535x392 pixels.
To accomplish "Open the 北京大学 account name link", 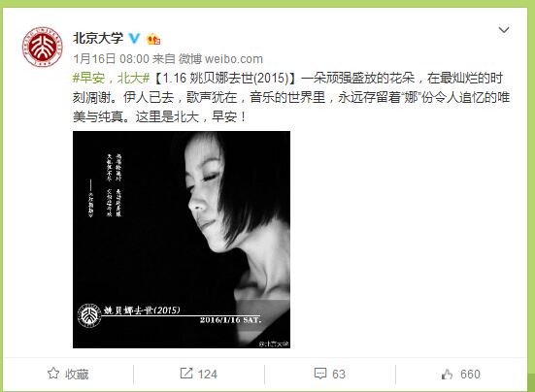I will tap(98, 38).
